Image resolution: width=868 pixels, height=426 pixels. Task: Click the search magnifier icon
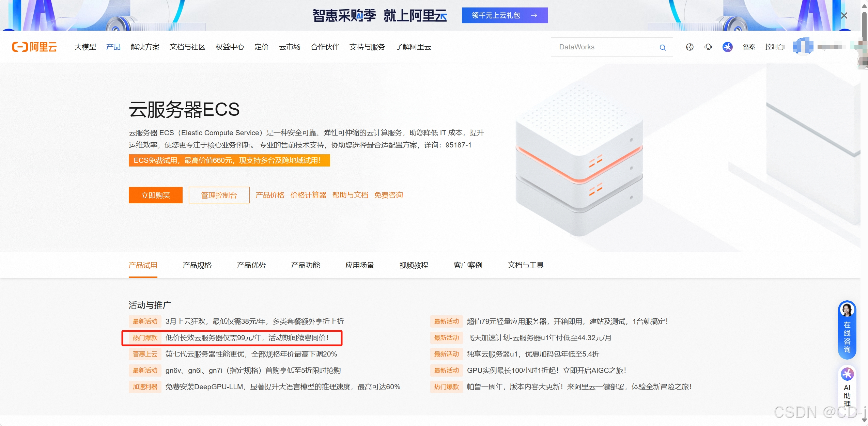(663, 47)
